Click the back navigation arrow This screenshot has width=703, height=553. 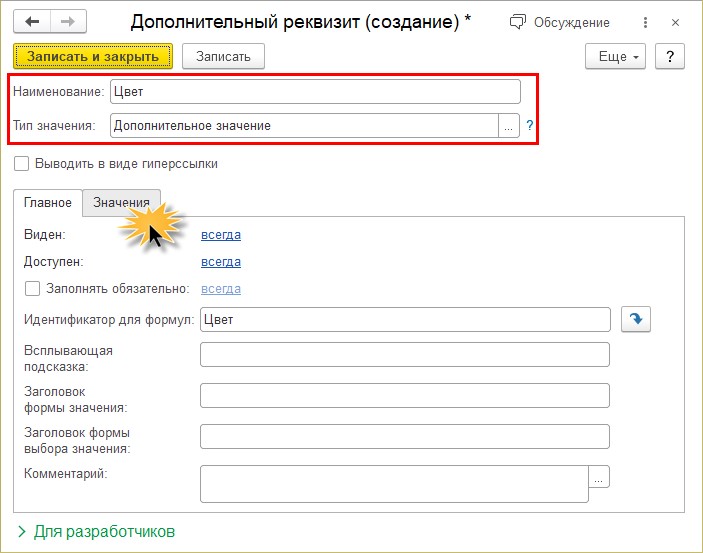click(x=32, y=21)
